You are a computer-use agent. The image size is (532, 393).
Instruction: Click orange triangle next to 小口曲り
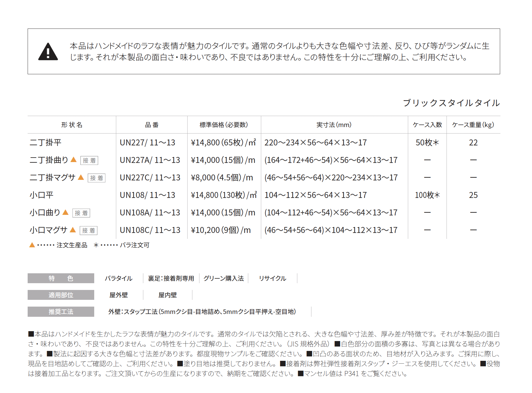(x=65, y=212)
